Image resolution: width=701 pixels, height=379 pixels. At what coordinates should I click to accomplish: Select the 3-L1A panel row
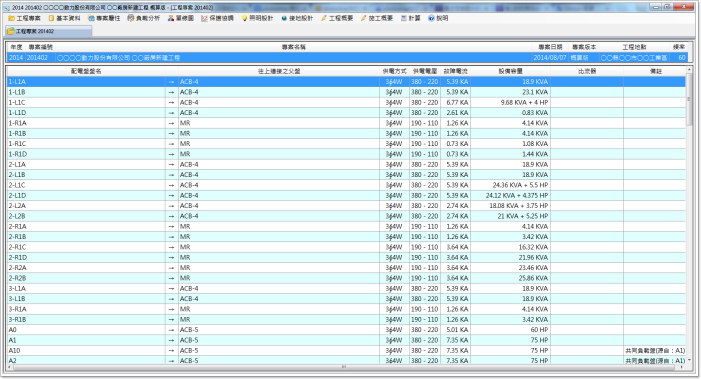[346, 288]
